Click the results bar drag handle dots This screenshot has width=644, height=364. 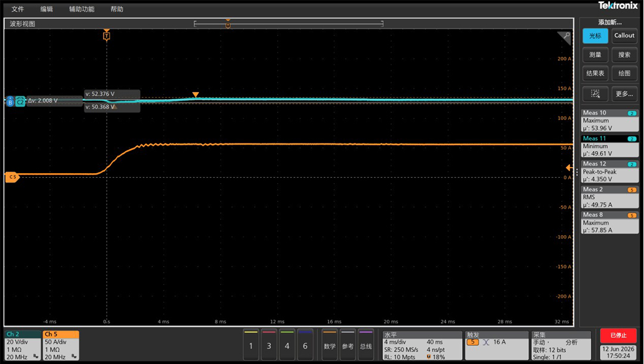coord(577,172)
